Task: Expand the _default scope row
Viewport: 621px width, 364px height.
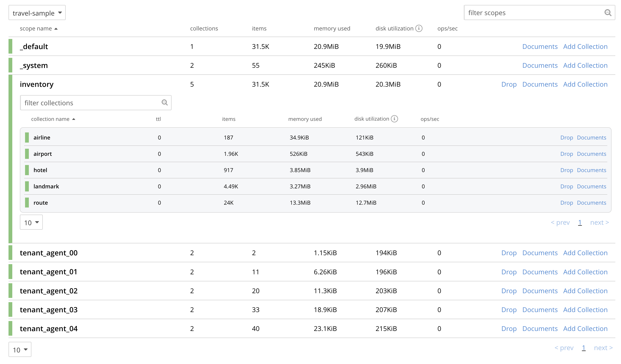Action: point(34,47)
